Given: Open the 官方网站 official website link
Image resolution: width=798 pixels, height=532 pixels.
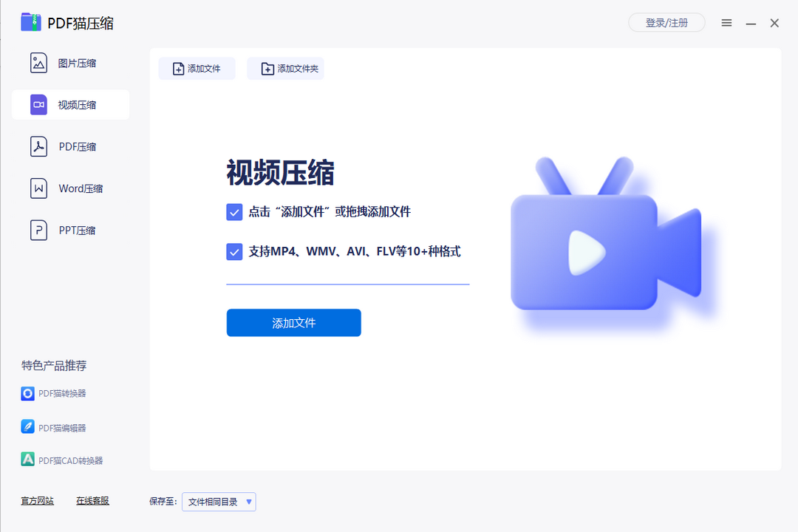Looking at the screenshot, I should point(37,500).
